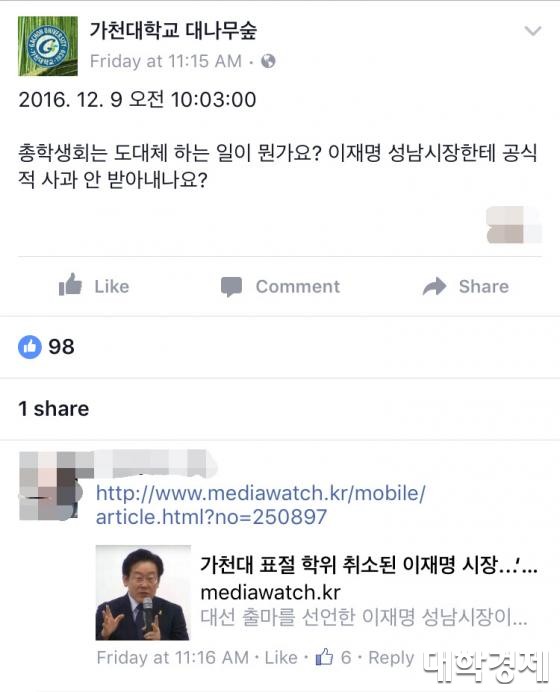560x692 pixels.
Task: View the 98 likes count
Action: coord(61,346)
